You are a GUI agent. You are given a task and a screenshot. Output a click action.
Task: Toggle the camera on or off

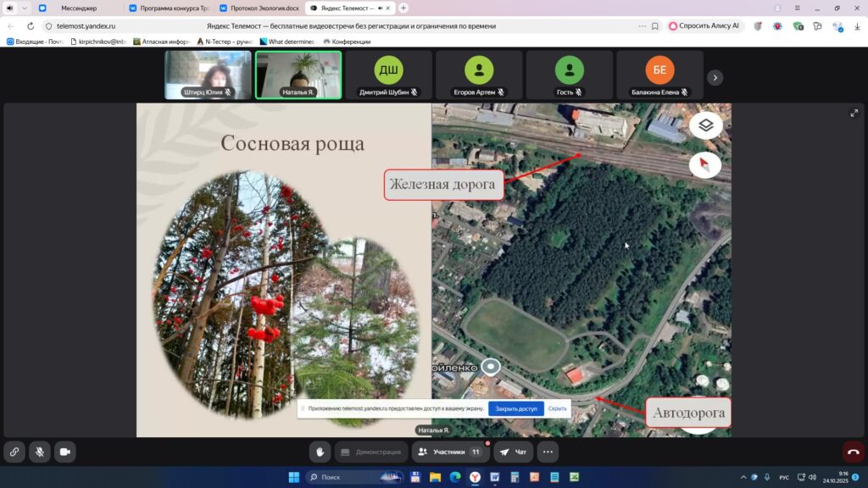[65, 452]
